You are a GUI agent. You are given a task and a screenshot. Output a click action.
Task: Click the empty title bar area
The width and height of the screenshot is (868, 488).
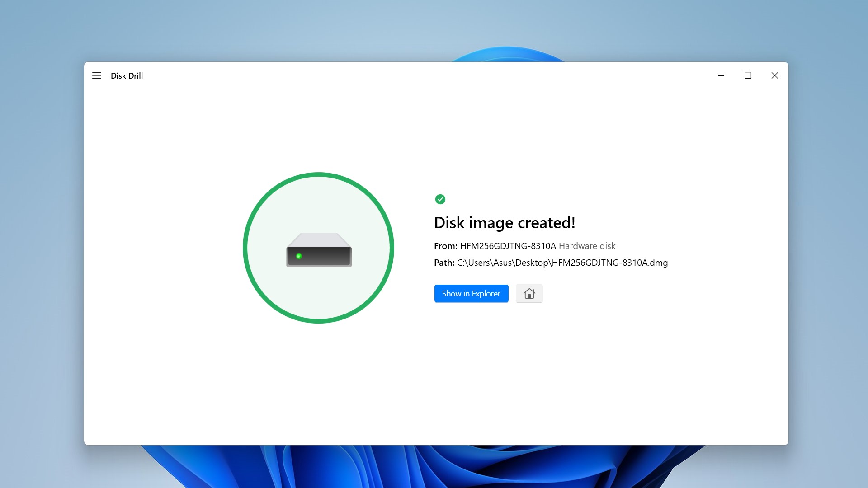click(x=407, y=75)
